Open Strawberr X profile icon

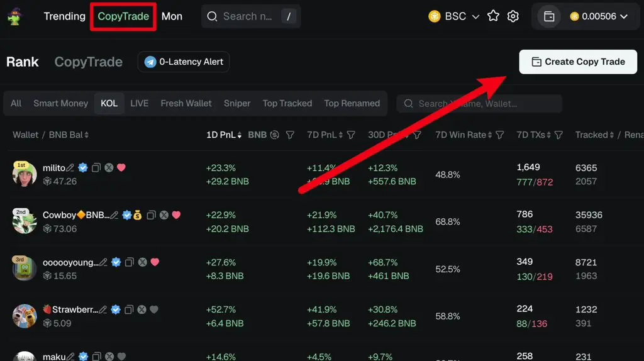(x=142, y=309)
